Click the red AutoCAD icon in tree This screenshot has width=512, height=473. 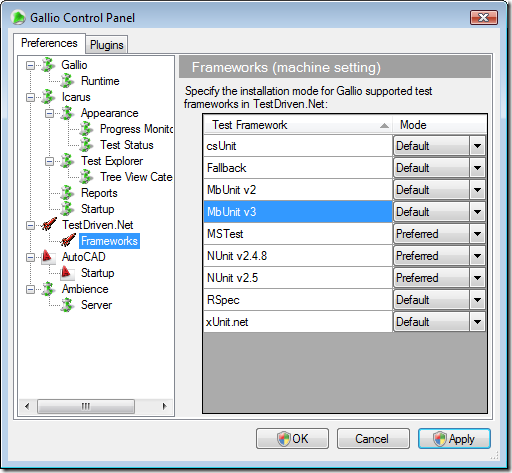click(x=48, y=257)
